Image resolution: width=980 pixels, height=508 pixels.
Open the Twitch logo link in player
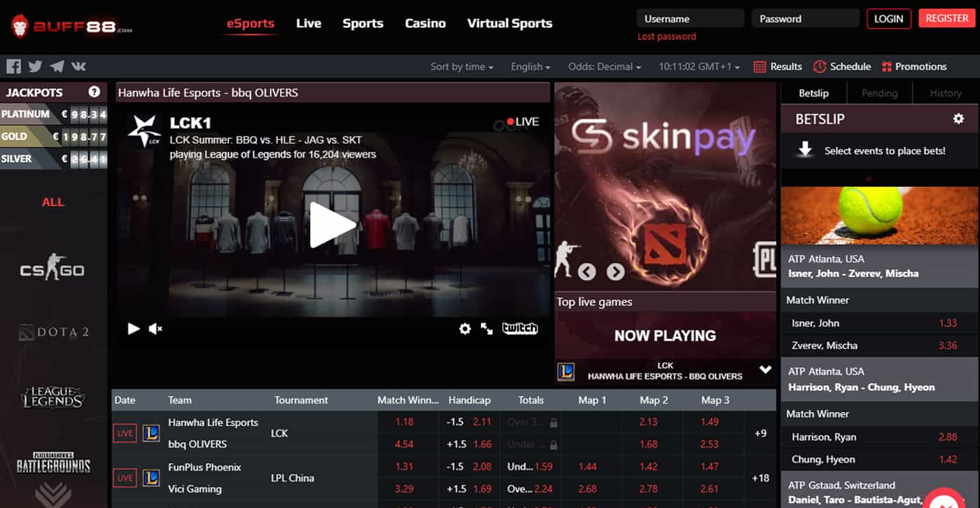click(x=520, y=329)
